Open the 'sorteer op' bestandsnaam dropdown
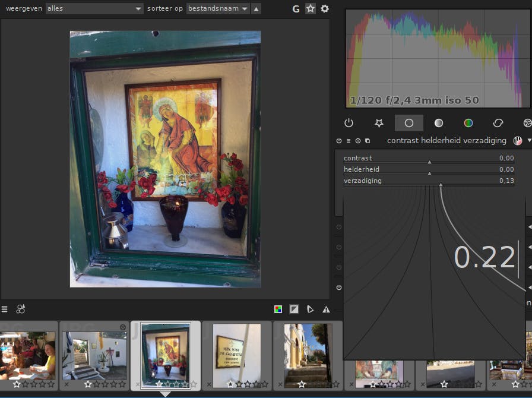 (218, 8)
